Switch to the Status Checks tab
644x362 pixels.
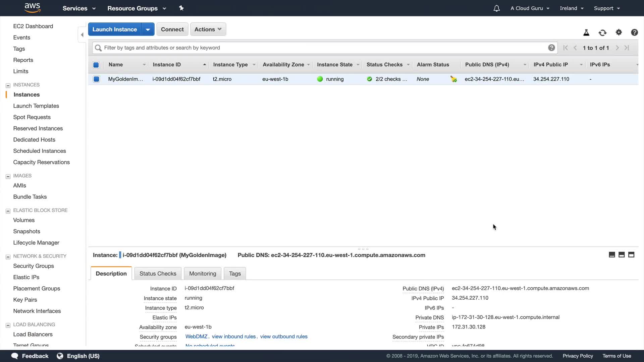(x=158, y=274)
